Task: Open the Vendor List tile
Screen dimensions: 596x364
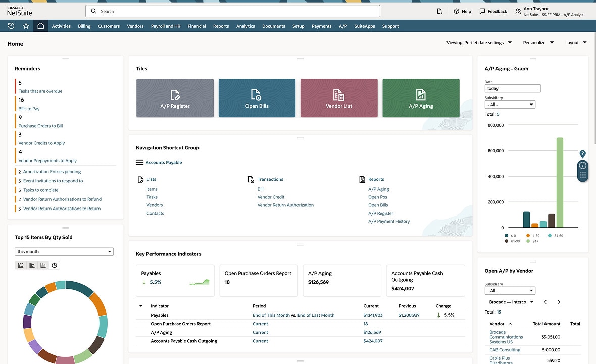Action: [339, 98]
